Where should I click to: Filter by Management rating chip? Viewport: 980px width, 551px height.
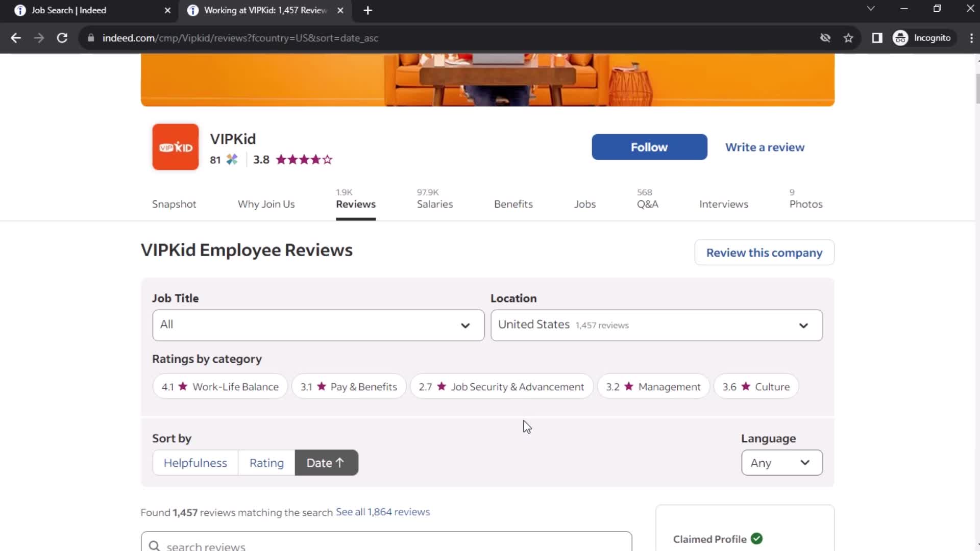pyautogui.click(x=653, y=387)
